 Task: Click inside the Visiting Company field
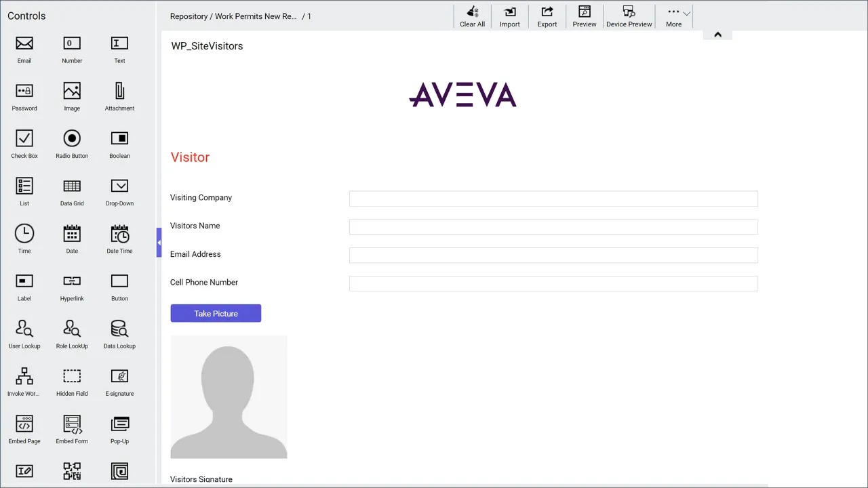[553, 198]
